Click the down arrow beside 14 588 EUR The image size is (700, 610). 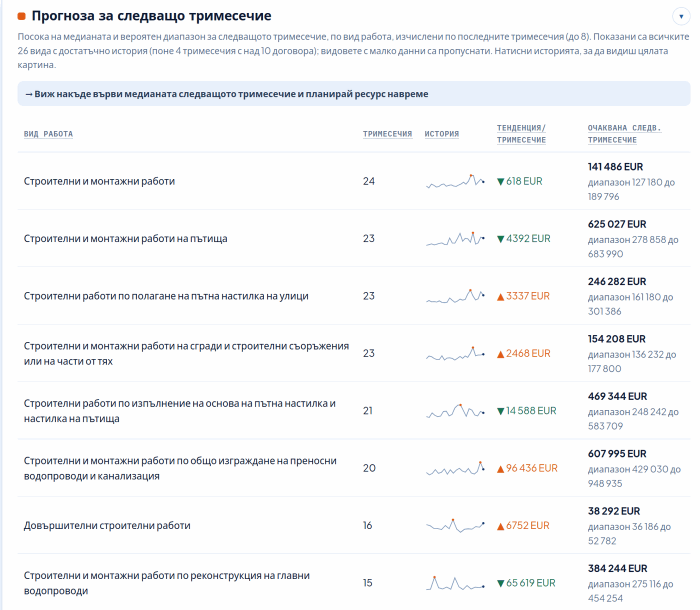pos(500,411)
